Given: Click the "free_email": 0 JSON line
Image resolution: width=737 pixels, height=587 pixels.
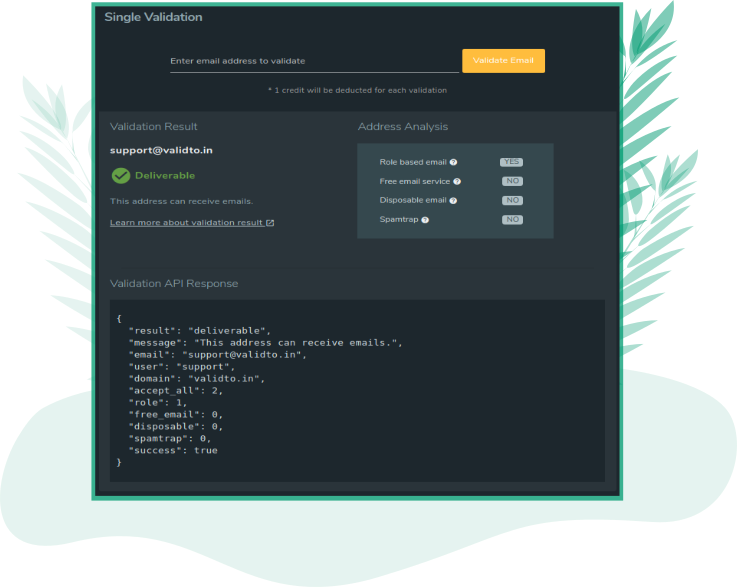Looking at the screenshot, I should click(176, 415).
